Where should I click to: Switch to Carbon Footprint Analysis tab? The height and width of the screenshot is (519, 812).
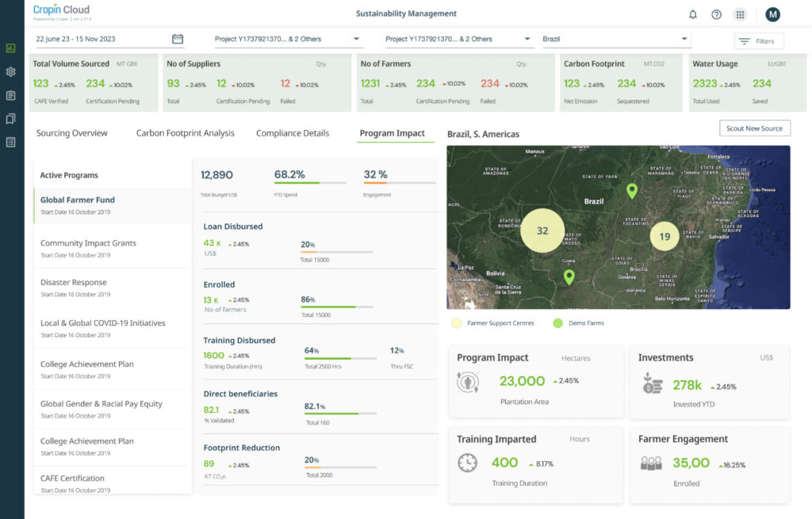(185, 133)
